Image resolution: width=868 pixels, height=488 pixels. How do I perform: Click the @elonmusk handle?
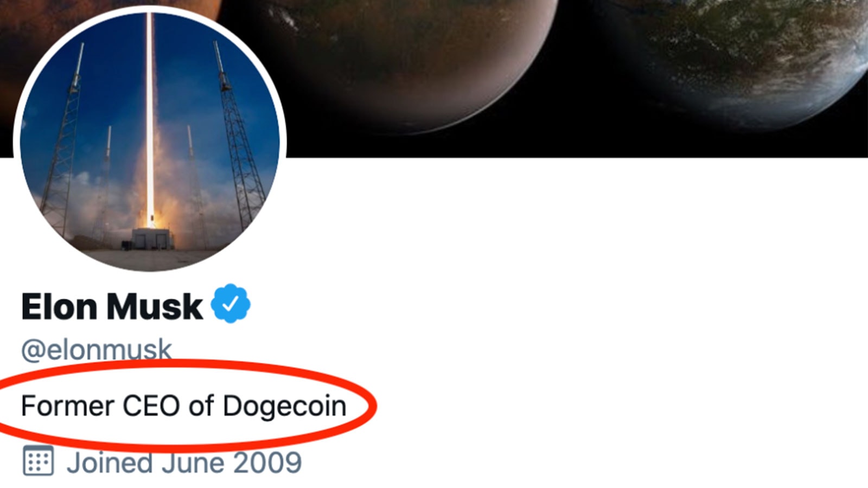point(97,350)
